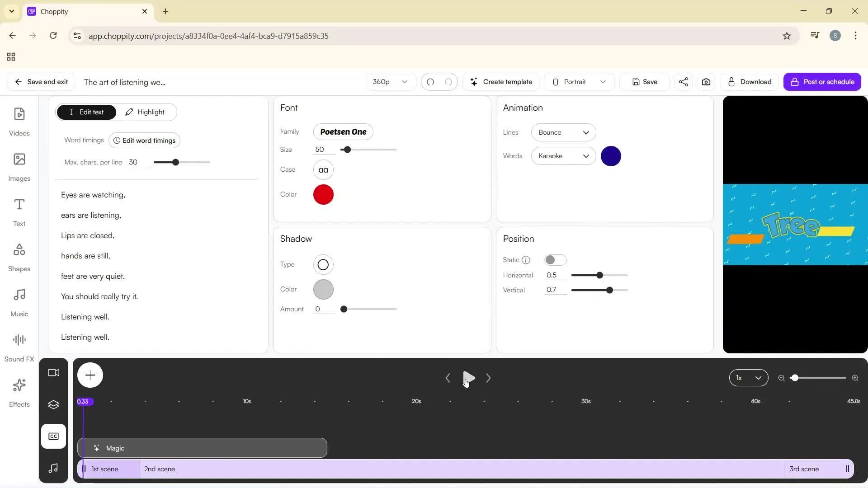Select the captions CC track icon
868x488 pixels.
pos(53,436)
